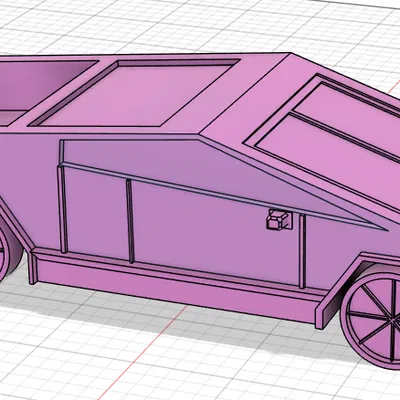The width and height of the screenshot is (400, 400).
Task: Select the door handle on the truck side
Action: [x=279, y=219]
